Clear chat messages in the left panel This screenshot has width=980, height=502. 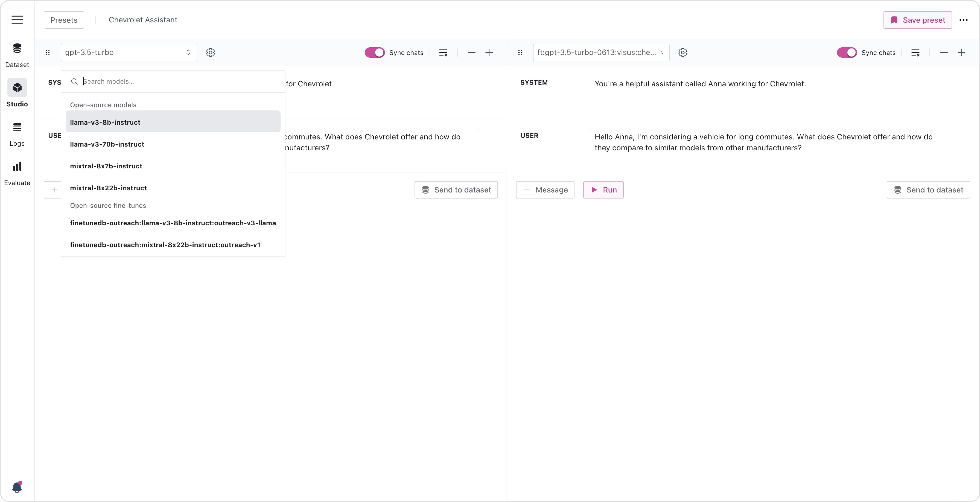click(443, 52)
